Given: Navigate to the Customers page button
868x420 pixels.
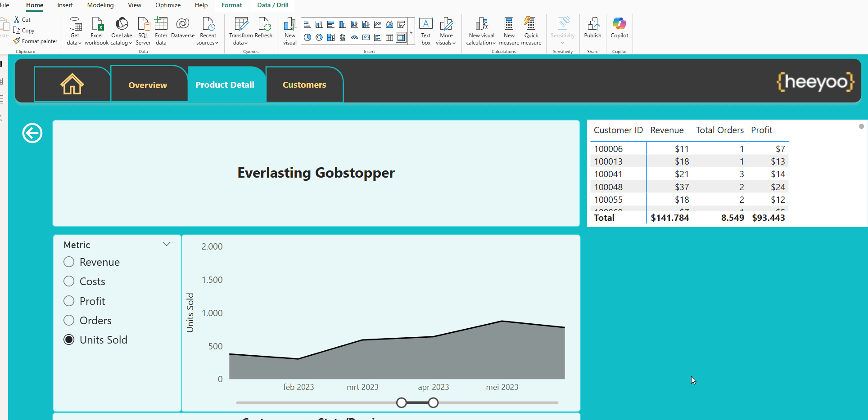Looking at the screenshot, I should click(x=305, y=84).
